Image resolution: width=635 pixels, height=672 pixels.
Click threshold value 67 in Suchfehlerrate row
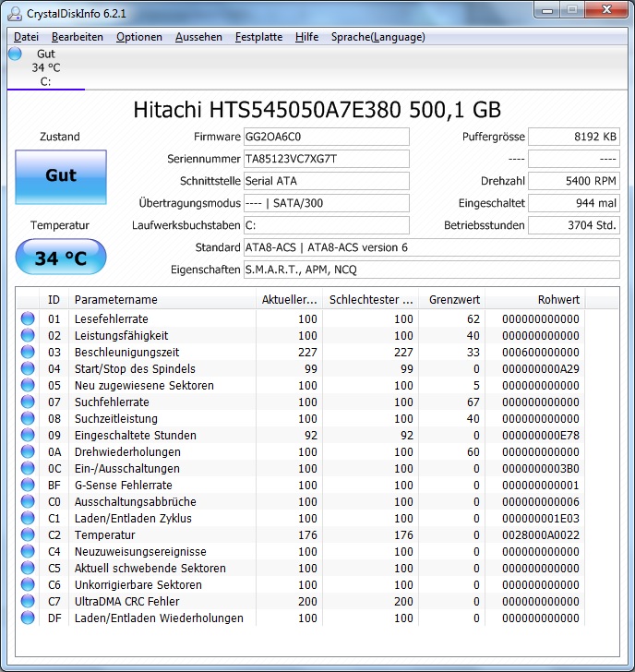click(473, 402)
